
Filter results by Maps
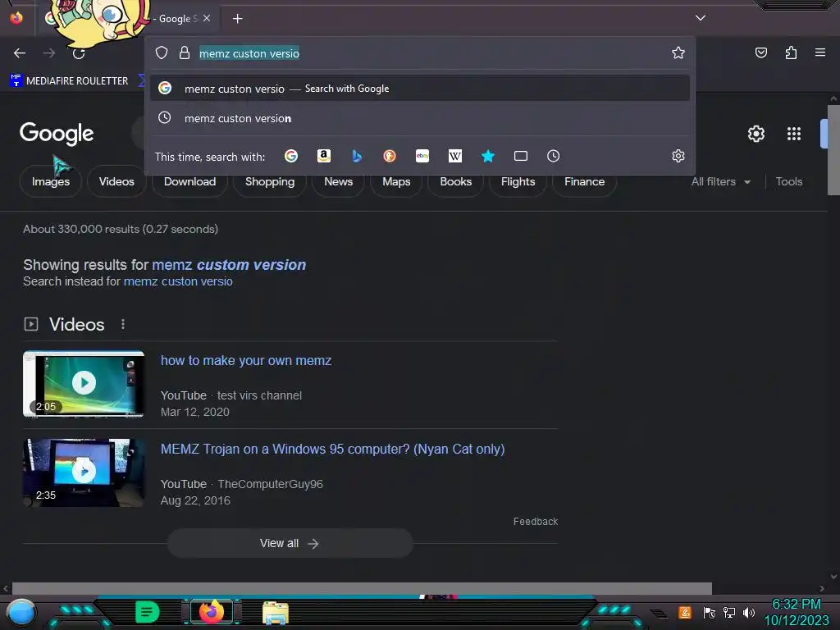(x=396, y=181)
